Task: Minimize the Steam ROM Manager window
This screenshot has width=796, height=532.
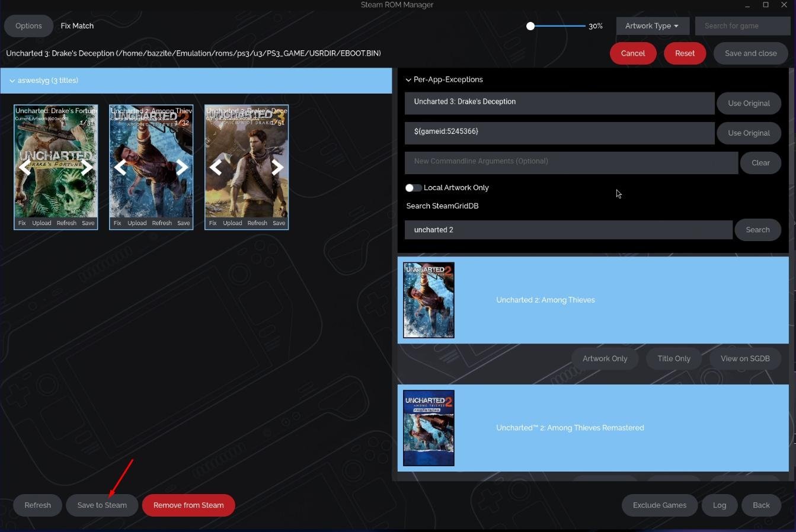Action: [x=747, y=5]
